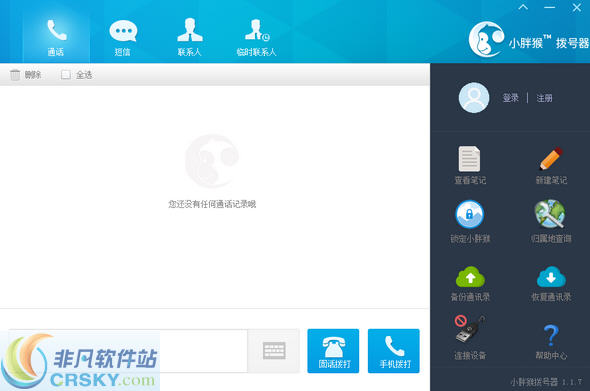Screen dimensions: 590x391
Task: Click the 登录 login link
Action: point(511,98)
